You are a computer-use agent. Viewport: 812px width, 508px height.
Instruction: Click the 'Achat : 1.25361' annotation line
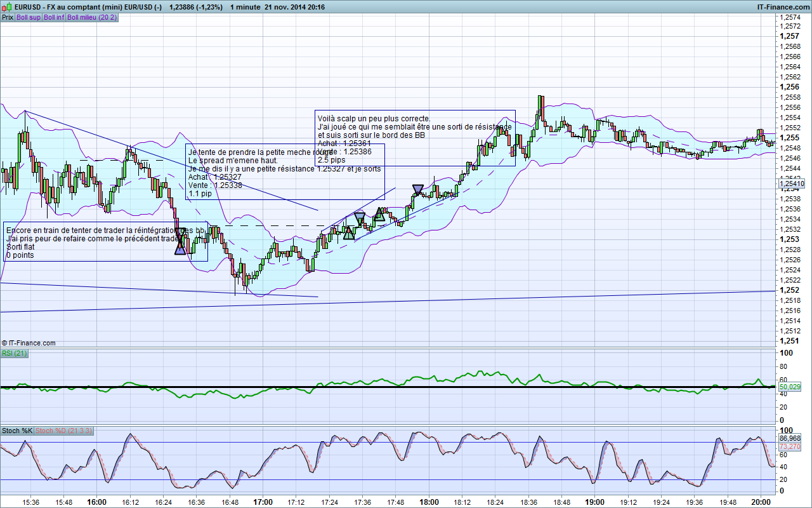pos(344,144)
